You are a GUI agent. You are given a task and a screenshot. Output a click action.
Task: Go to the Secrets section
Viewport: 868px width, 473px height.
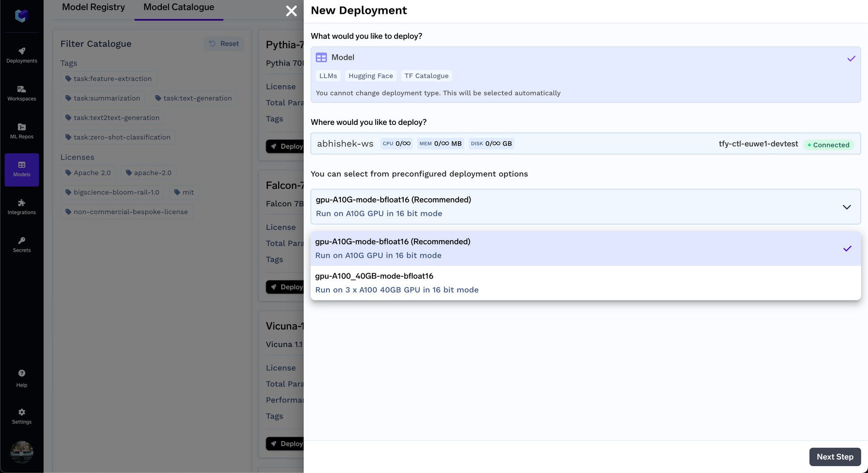click(x=21, y=244)
